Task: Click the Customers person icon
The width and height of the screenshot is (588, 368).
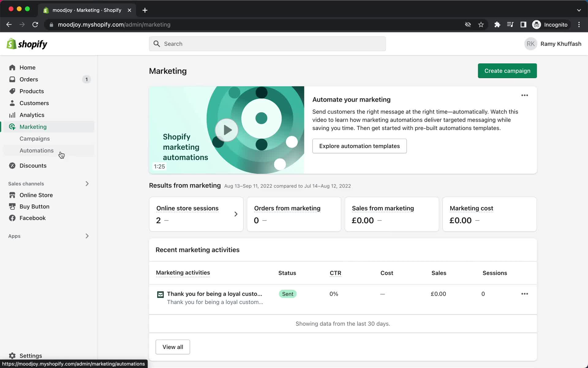Action: point(12,103)
